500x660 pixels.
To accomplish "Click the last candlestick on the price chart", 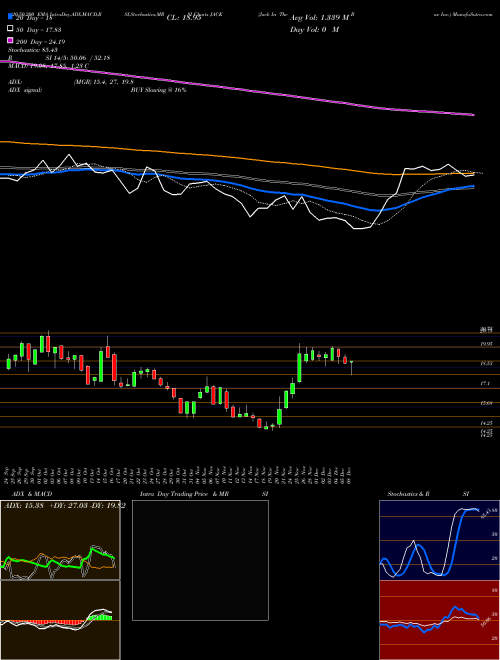I will coord(351,367).
